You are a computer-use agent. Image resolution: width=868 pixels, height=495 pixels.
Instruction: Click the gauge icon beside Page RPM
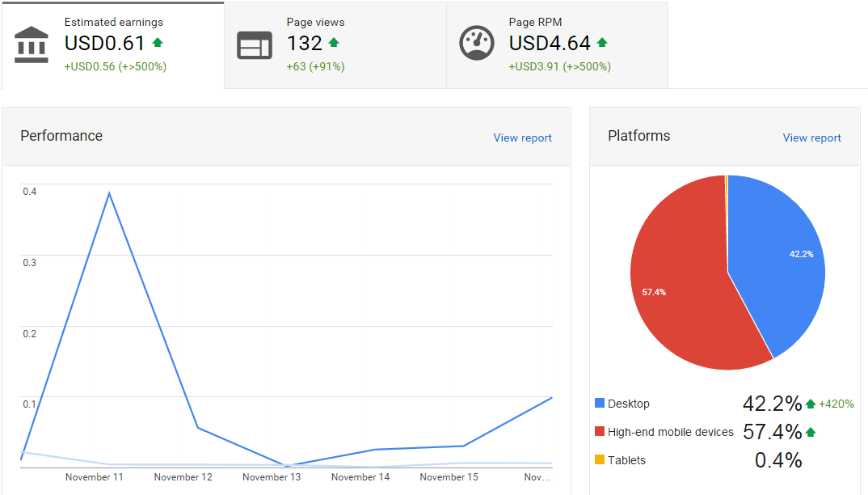477,43
